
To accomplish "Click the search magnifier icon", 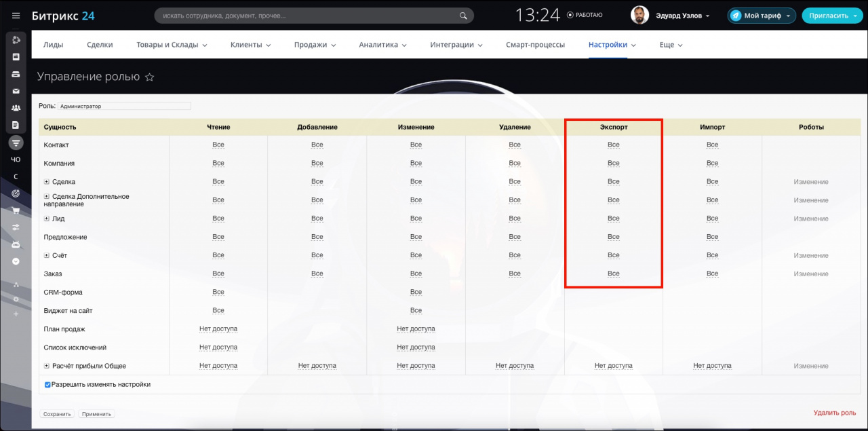I will 463,16.
